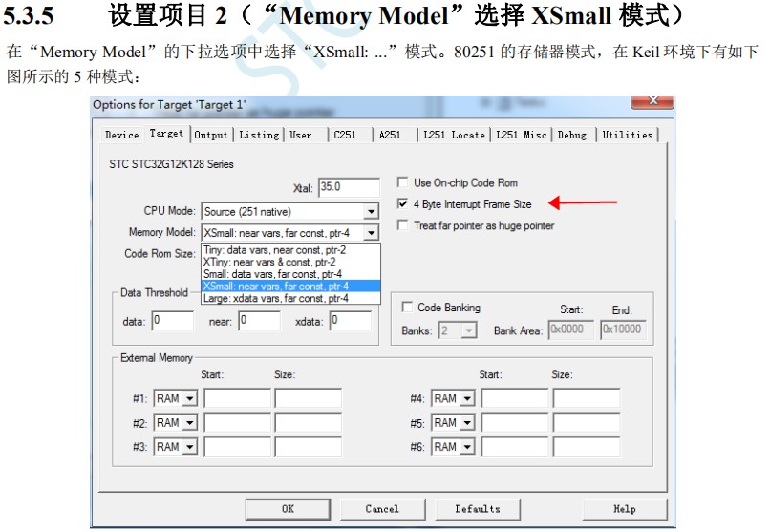The width and height of the screenshot is (770, 532).
Task: Open the Output tab
Action: pyautogui.click(x=211, y=135)
